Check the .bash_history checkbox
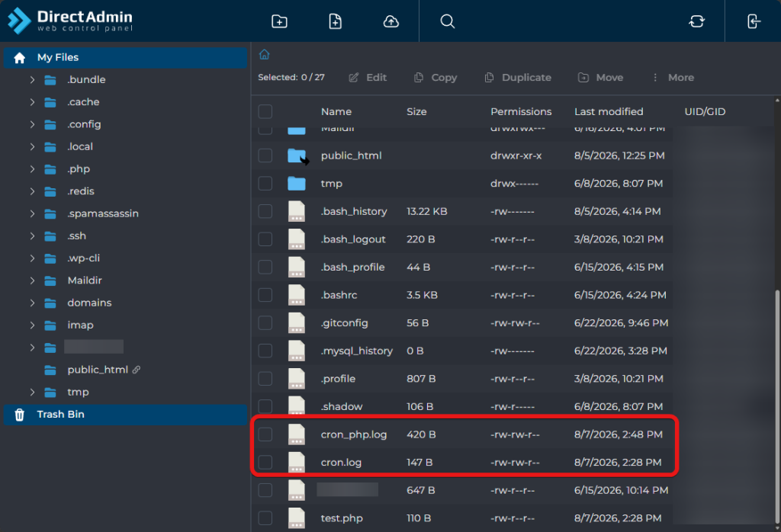The width and height of the screenshot is (781, 532). tap(265, 211)
